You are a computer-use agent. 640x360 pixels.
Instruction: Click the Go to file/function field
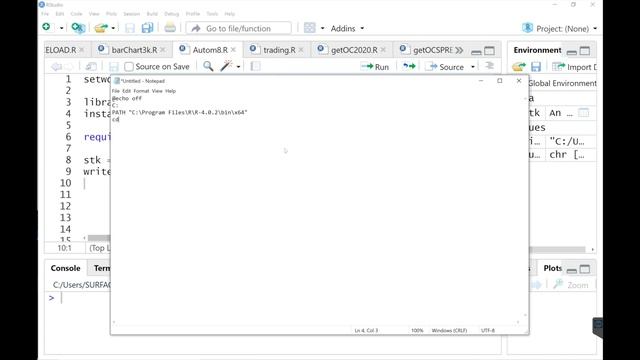(x=239, y=28)
